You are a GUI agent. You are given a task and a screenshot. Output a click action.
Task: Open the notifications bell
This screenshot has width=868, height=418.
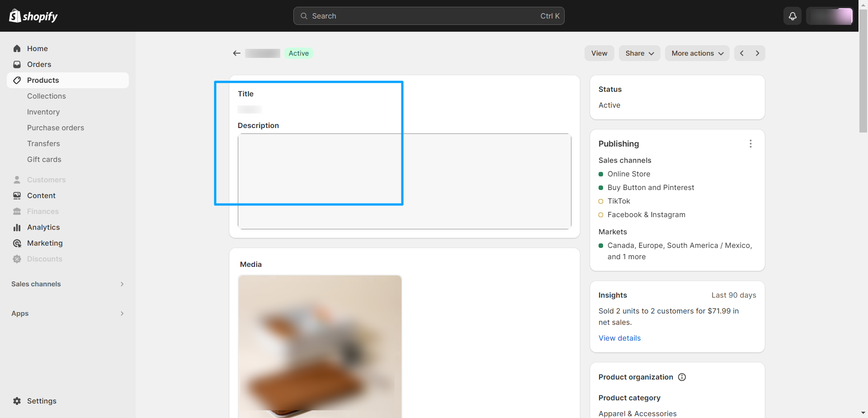click(x=793, y=16)
